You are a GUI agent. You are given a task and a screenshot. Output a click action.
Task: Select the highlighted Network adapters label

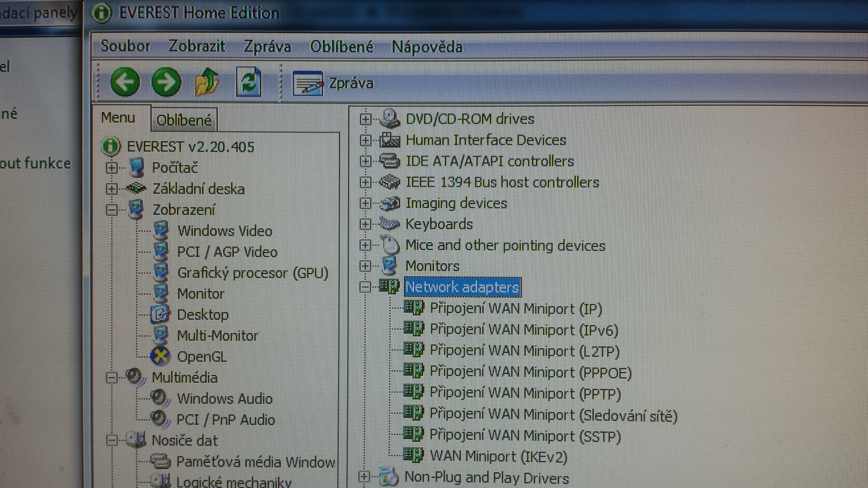(462, 287)
